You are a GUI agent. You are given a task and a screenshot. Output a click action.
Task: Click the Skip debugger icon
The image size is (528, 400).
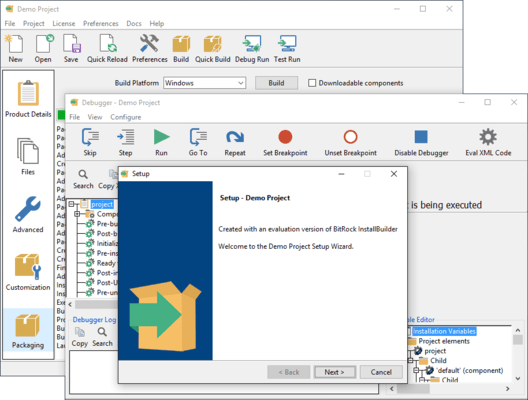(x=90, y=137)
